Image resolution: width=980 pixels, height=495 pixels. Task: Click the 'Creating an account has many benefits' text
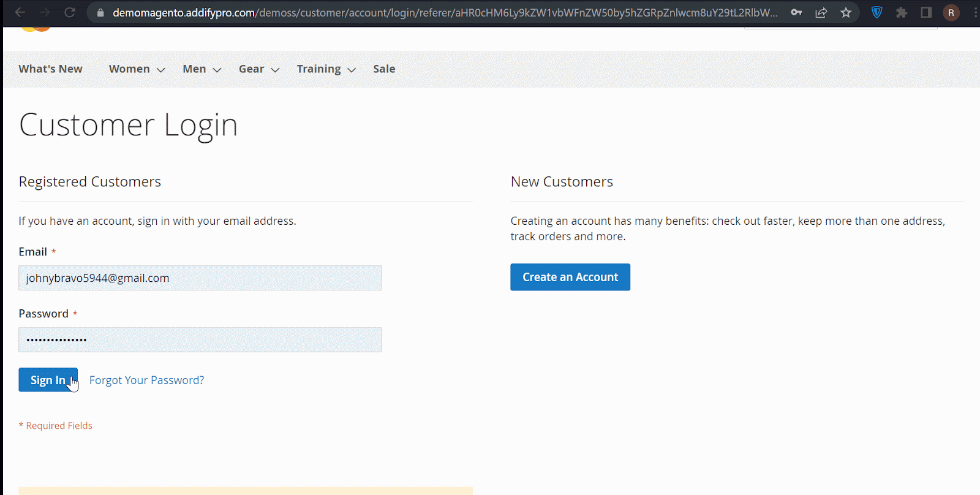click(728, 229)
